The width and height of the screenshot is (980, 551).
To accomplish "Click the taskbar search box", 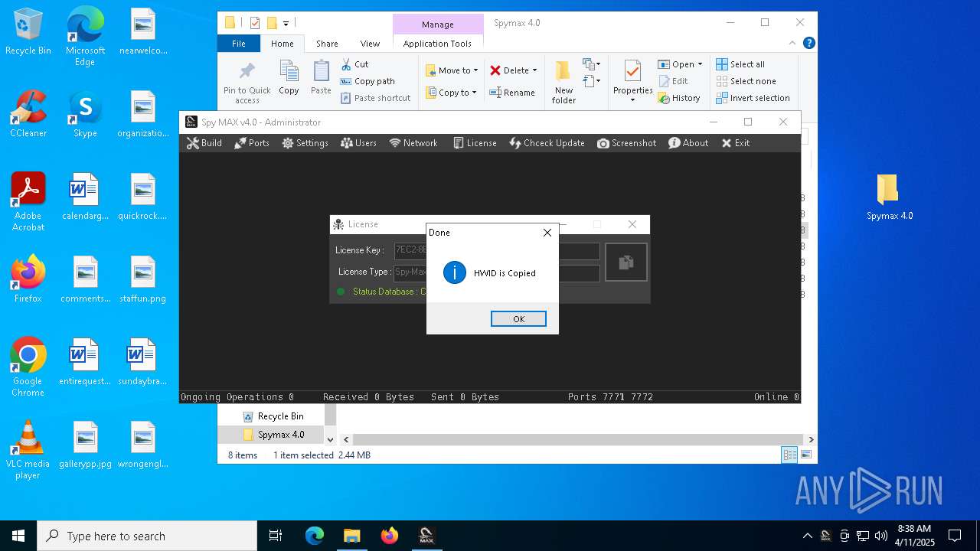I will [x=147, y=536].
